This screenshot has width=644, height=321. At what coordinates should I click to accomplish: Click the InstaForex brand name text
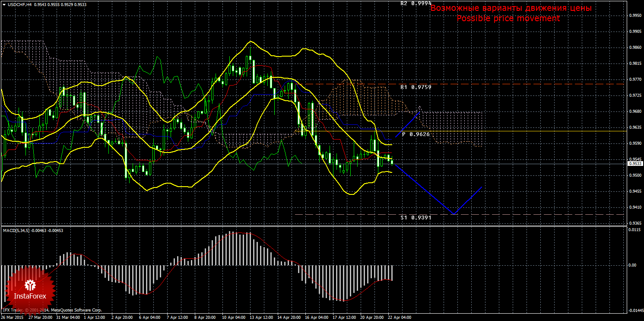[x=30, y=297]
